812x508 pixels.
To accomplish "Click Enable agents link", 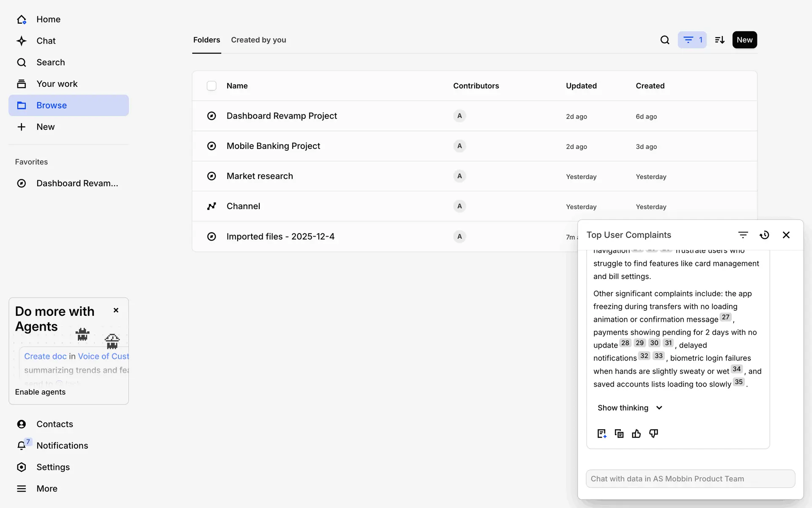I will coord(40,392).
